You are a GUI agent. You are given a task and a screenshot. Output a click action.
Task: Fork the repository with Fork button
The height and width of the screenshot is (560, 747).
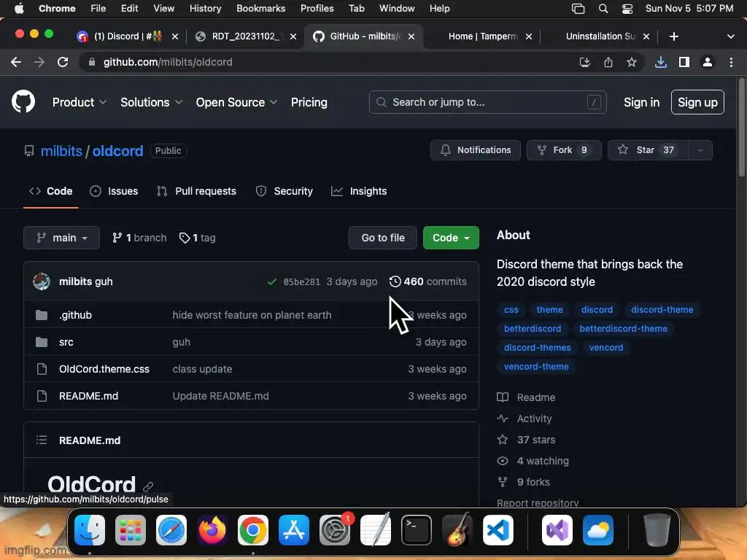564,150
